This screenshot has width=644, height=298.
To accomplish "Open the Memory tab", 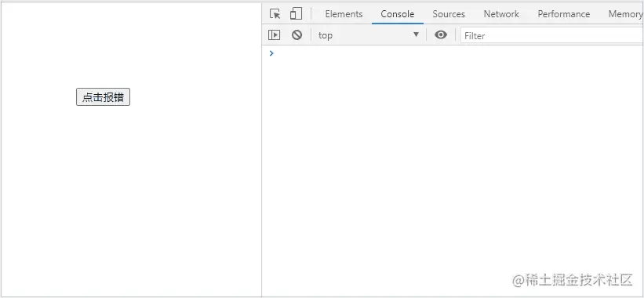I will click(624, 14).
